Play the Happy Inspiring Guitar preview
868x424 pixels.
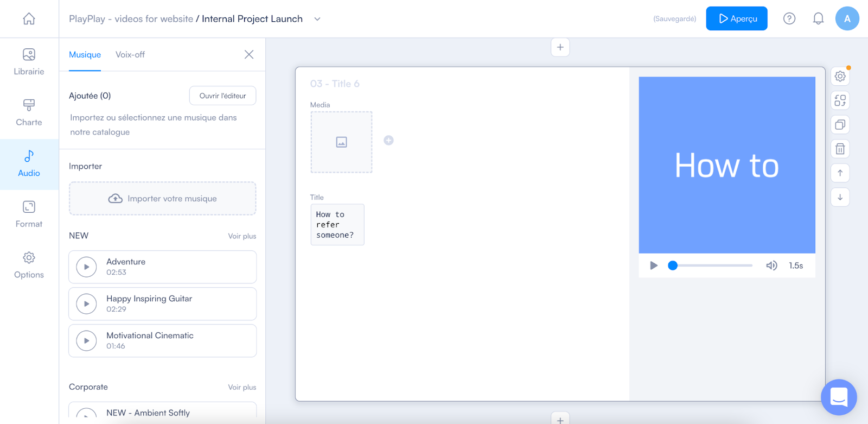point(86,304)
